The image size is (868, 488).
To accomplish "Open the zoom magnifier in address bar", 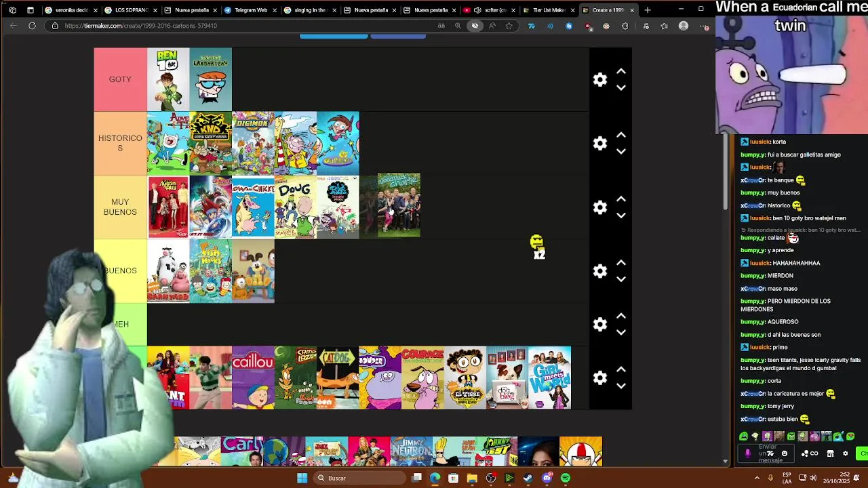I will (x=458, y=26).
